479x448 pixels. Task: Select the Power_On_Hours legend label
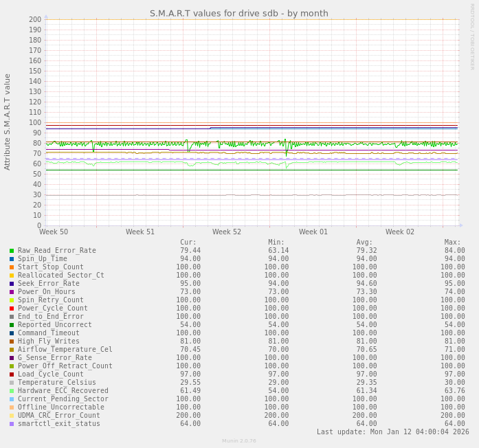tap(47, 291)
